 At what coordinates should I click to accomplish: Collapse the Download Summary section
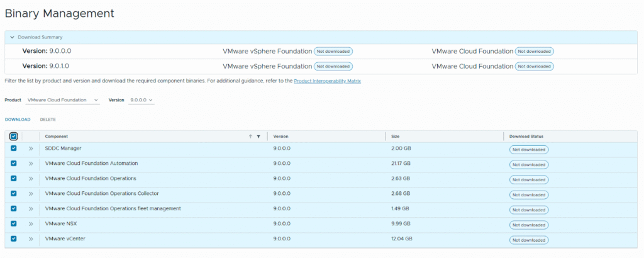click(x=11, y=37)
